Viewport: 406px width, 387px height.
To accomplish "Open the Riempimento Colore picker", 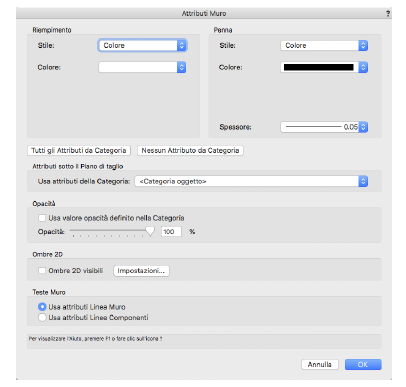I will [x=142, y=67].
